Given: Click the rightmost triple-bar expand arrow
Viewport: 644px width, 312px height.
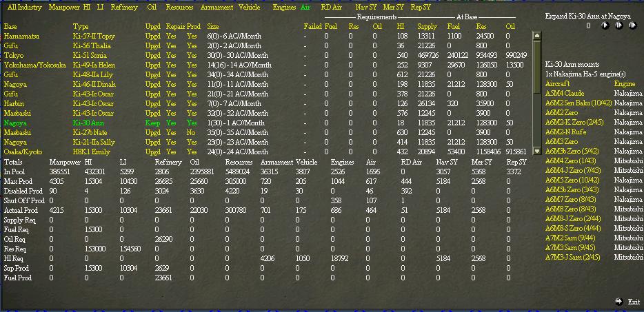Looking at the screenshot, I should click(632, 25).
